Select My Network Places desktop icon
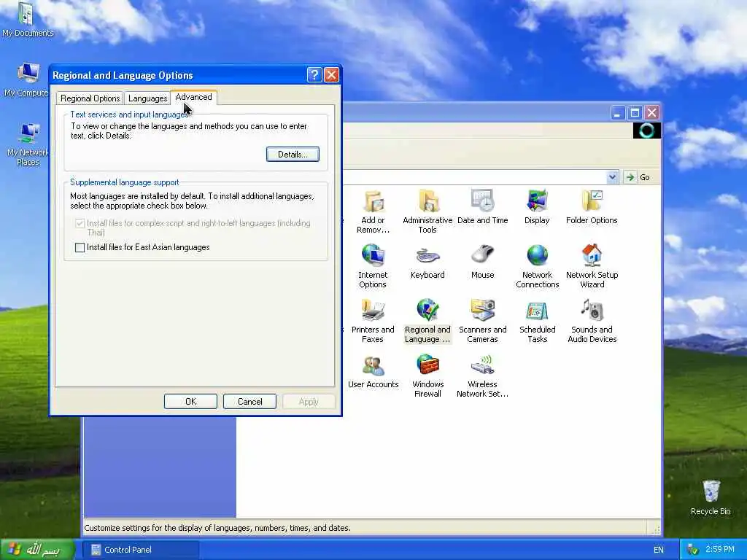747x560 pixels. (x=28, y=134)
